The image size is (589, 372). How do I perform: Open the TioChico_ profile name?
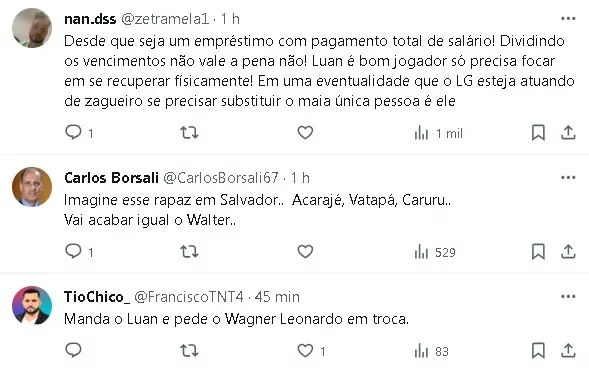(97, 297)
